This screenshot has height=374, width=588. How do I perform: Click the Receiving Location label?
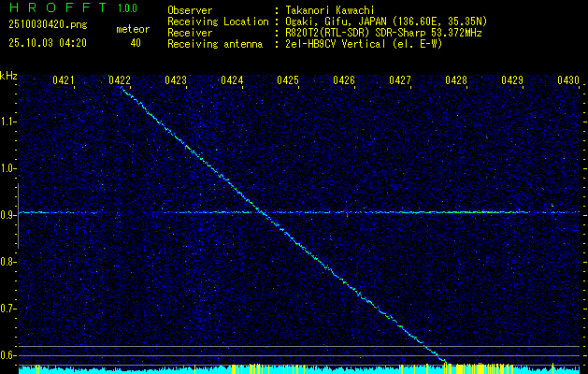tap(218, 22)
